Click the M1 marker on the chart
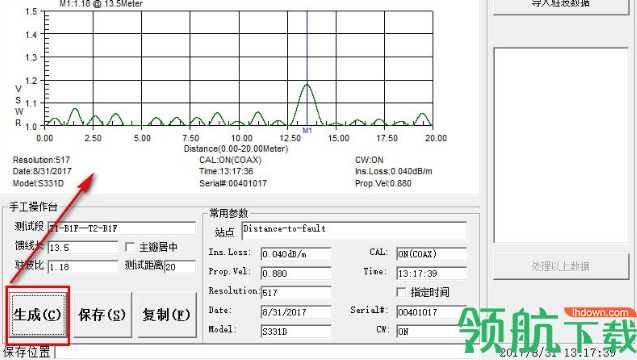The image size is (637, 360). click(x=307, y=130)
